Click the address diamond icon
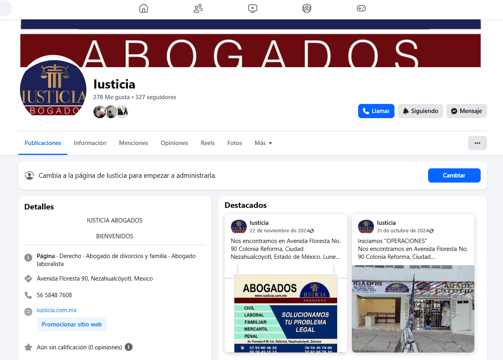503x360 pixels. point(28,279)
